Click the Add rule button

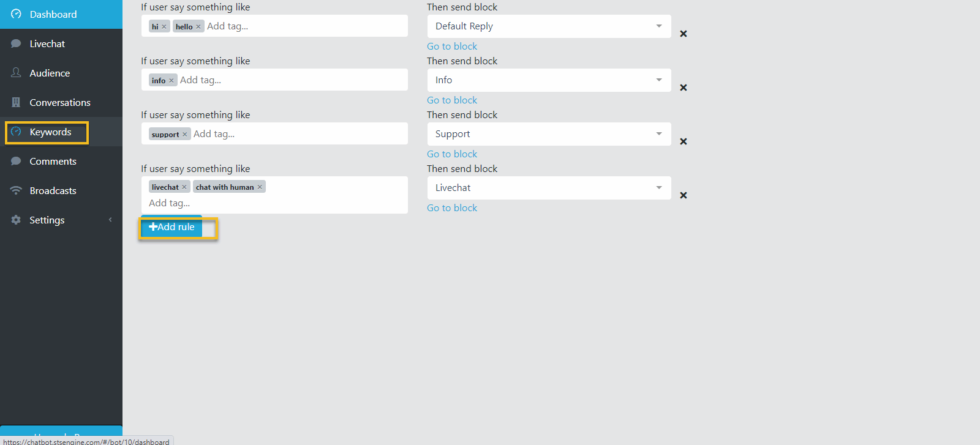coord(171,227)
